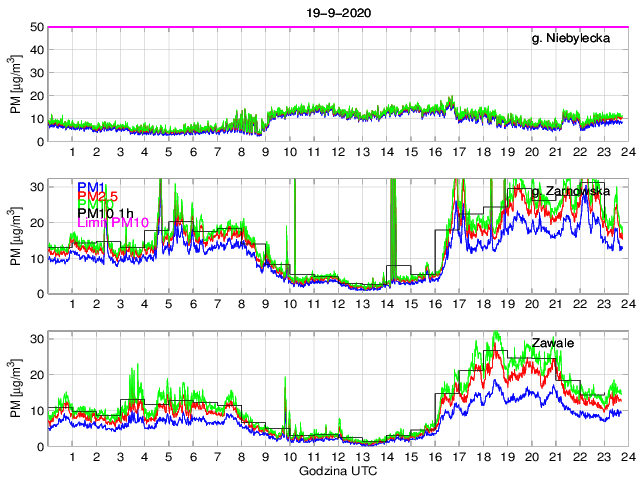Click the magenta limit line at 50
Image resolution: width=640 pixels, height=480 pixels.
tap(338, 27)
